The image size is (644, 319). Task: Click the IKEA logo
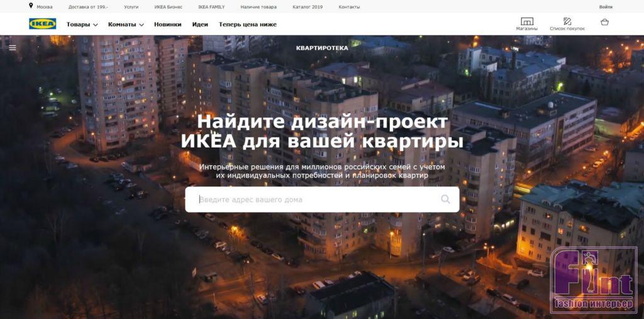click(x=42, y=24)
